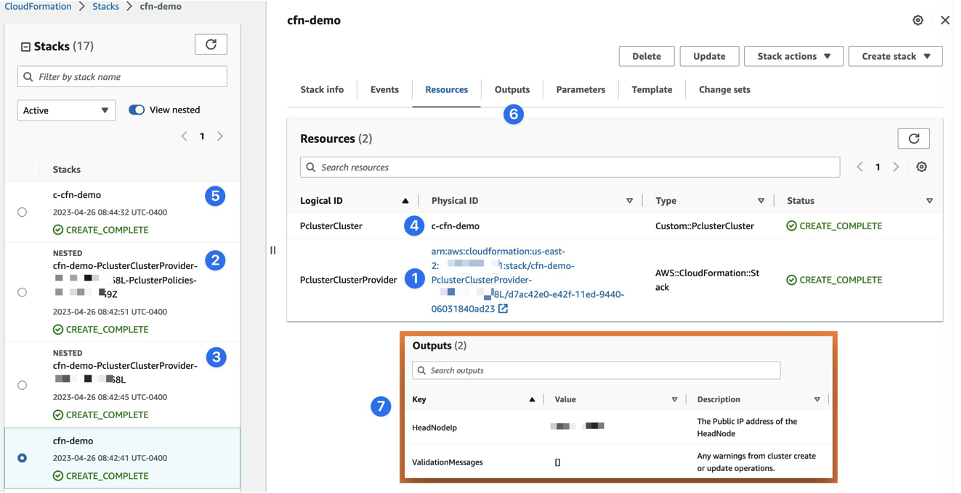This screenshot has height=493, width=961.
Task: Open Resources table preferences gear
Action: click(x=921, y=167)
